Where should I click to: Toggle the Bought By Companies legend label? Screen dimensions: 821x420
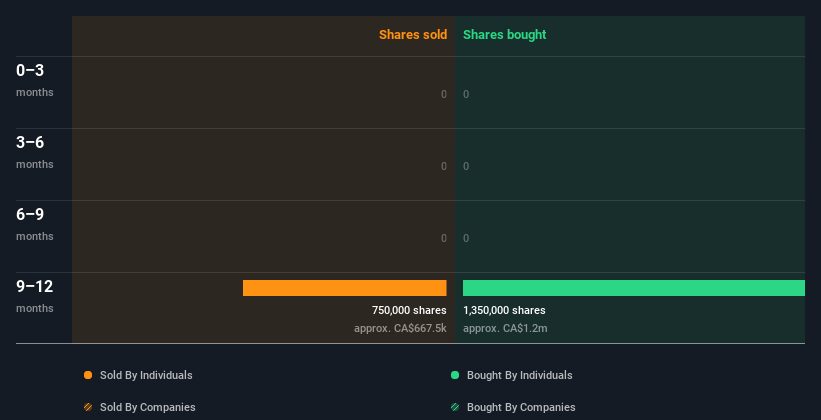[521, 407]
